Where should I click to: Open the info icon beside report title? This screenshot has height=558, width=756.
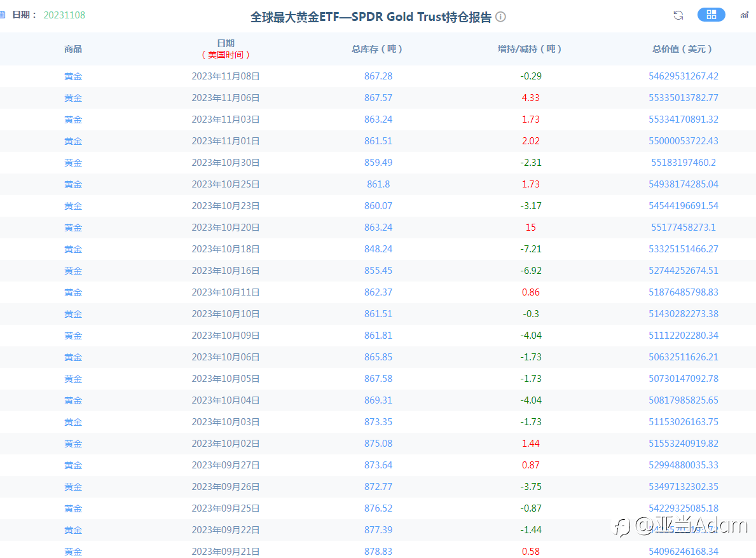[x=500, y=17]
